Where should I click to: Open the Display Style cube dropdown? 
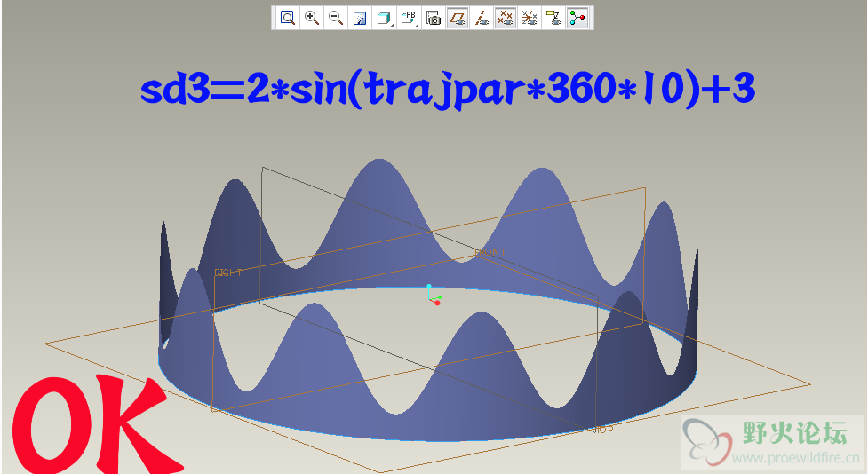coord(385,18)
